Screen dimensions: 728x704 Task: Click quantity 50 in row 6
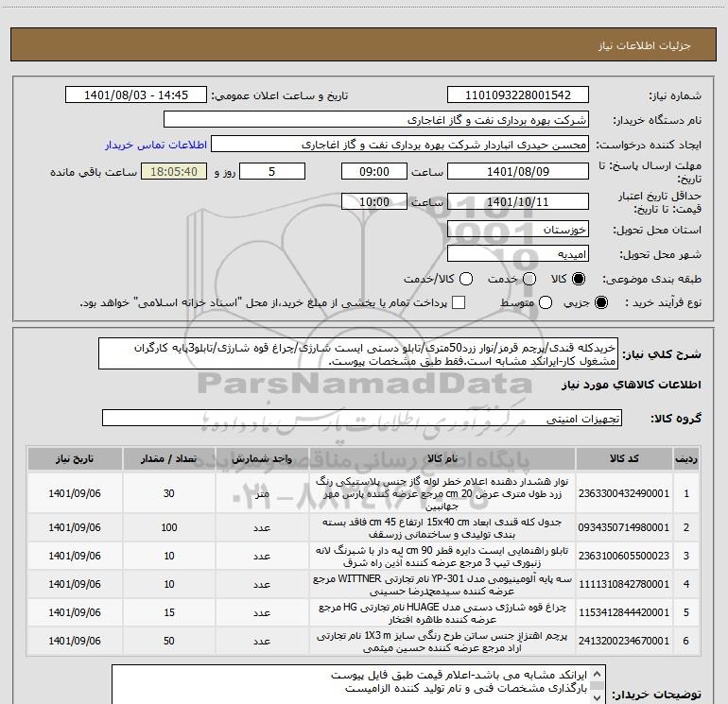(169, 641)
